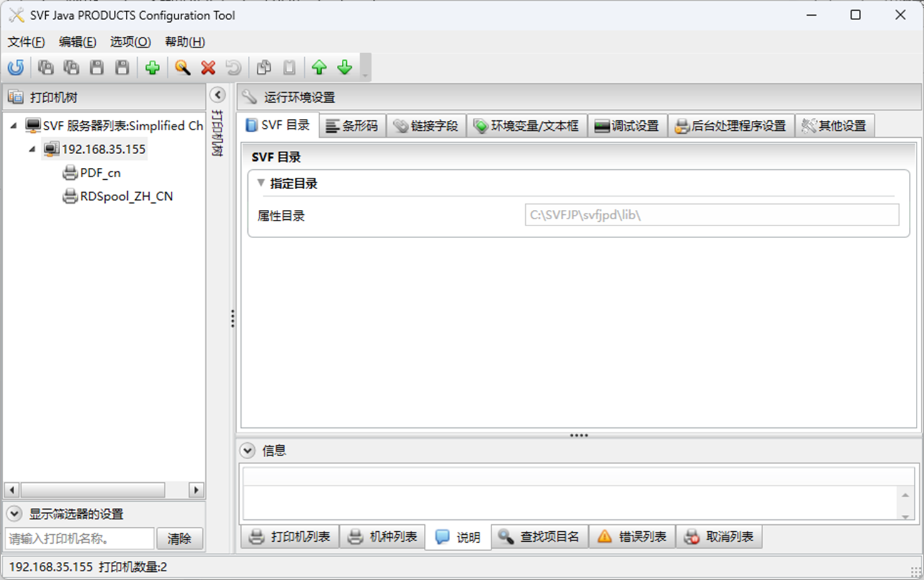
Task: Click the green down arrow icon
Action: point(344,68)
